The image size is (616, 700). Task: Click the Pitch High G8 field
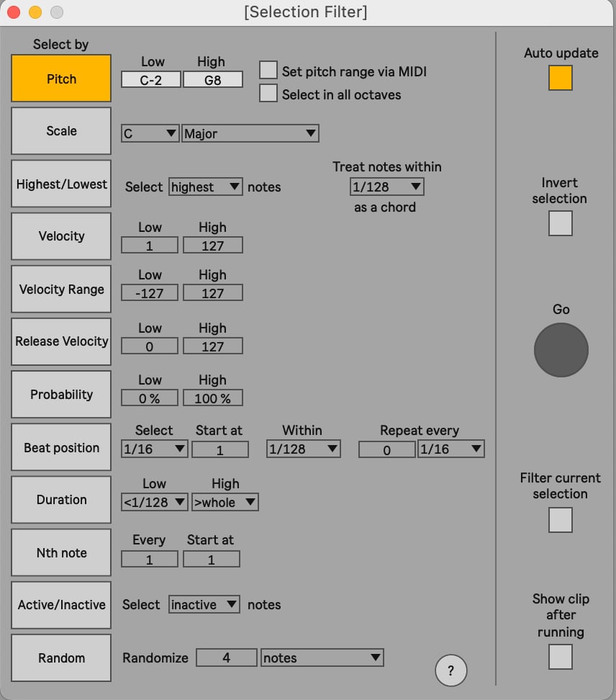213,80
